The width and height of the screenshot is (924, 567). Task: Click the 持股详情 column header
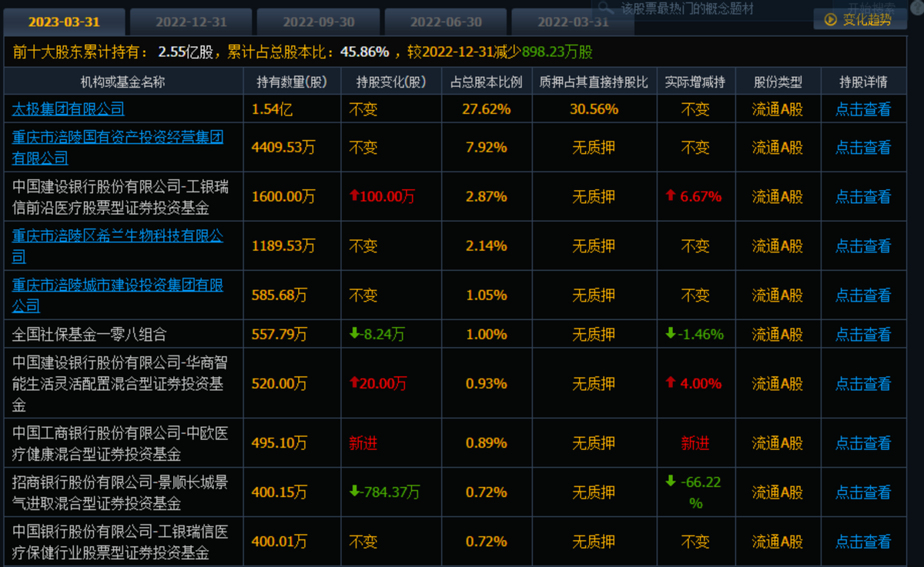[863, 82]
